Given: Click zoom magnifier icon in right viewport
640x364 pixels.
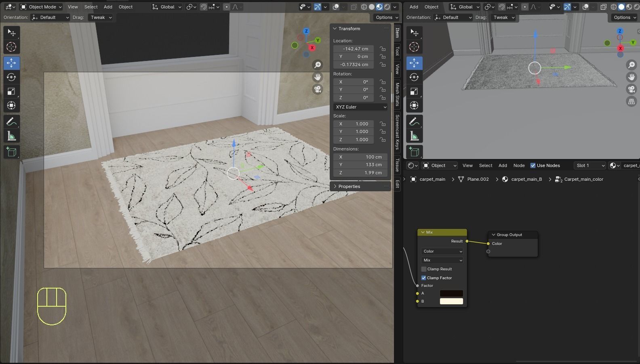Looking at the screenshot, I should pyautogui.click(x=631, y=65).
